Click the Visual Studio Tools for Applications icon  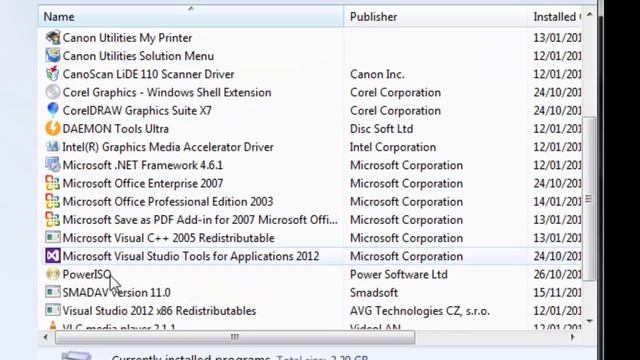[53, 256]
